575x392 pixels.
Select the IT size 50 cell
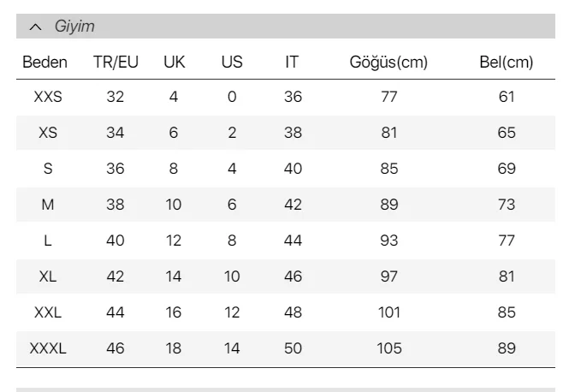pos(293,349)
